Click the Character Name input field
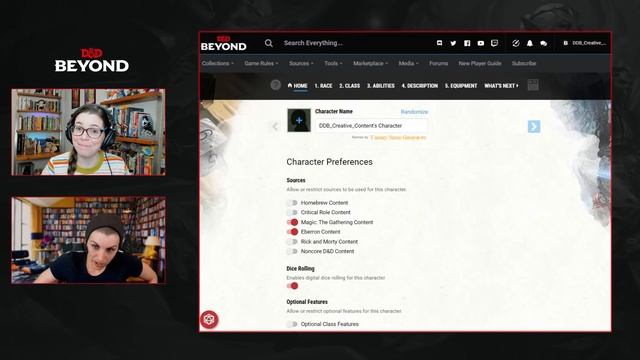This screenshot has height=360, width=640. coord(371,126)
